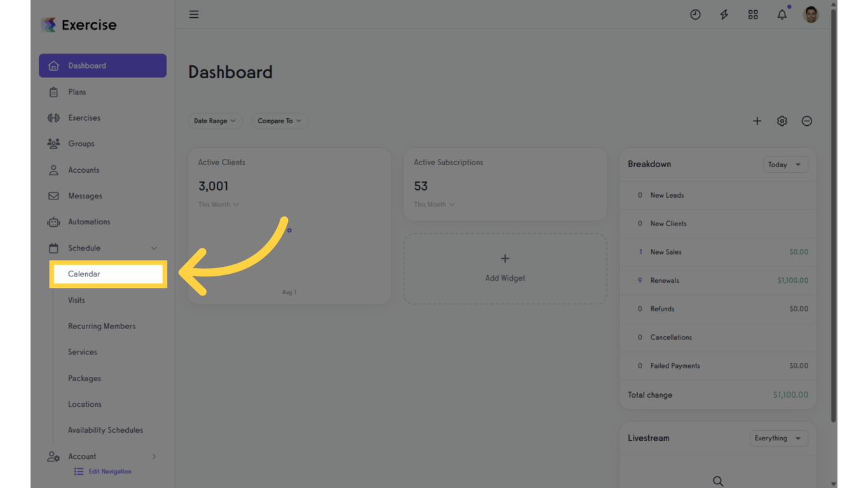Go to Exercises in the sidebar

[x=85, y=118]
